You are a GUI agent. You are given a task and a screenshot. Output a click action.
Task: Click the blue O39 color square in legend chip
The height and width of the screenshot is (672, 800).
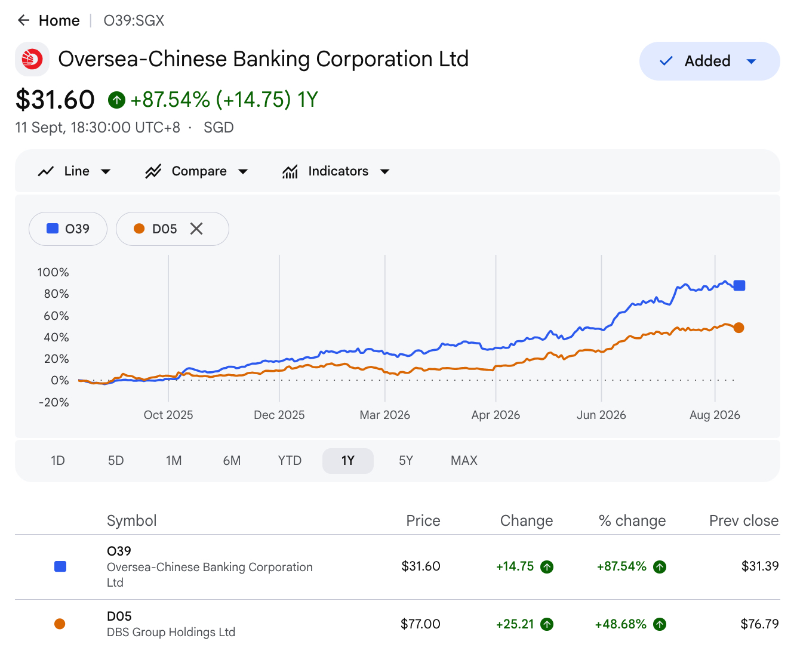point(53,229)
